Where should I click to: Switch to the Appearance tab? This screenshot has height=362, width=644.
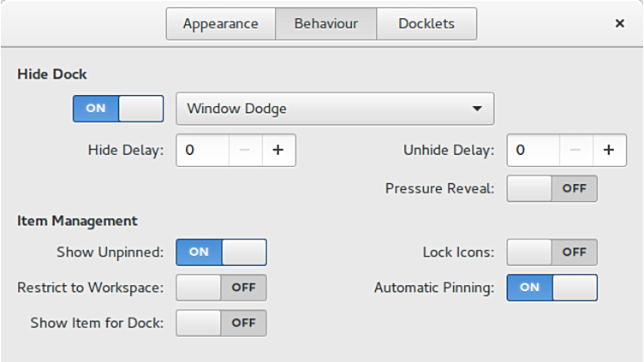[x=220, y=24]
